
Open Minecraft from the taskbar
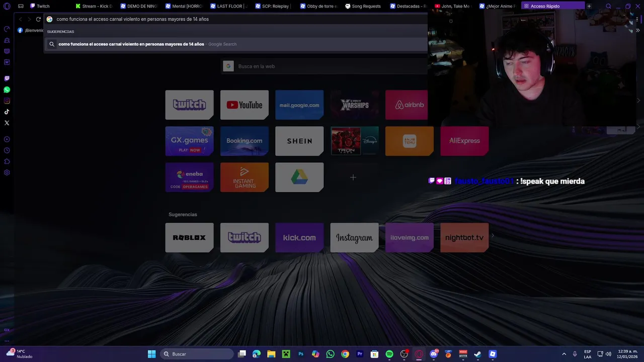pos(286,354)
